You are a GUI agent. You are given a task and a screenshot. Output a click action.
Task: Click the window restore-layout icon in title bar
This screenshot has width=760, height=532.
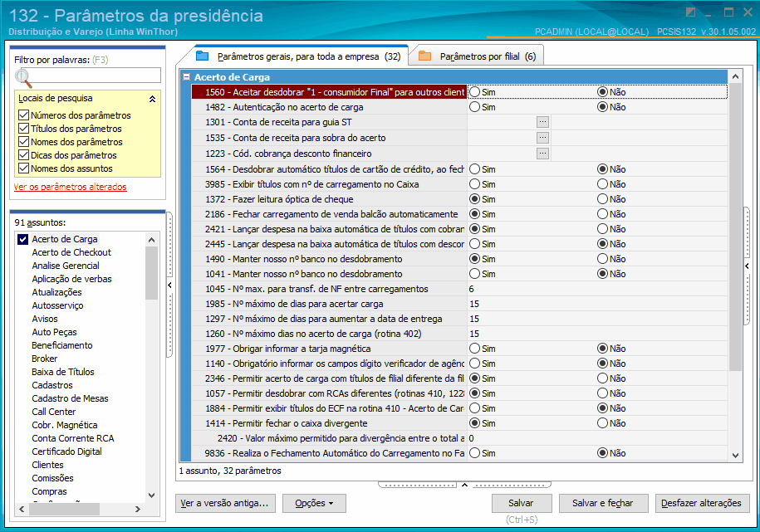coord(691,12)
